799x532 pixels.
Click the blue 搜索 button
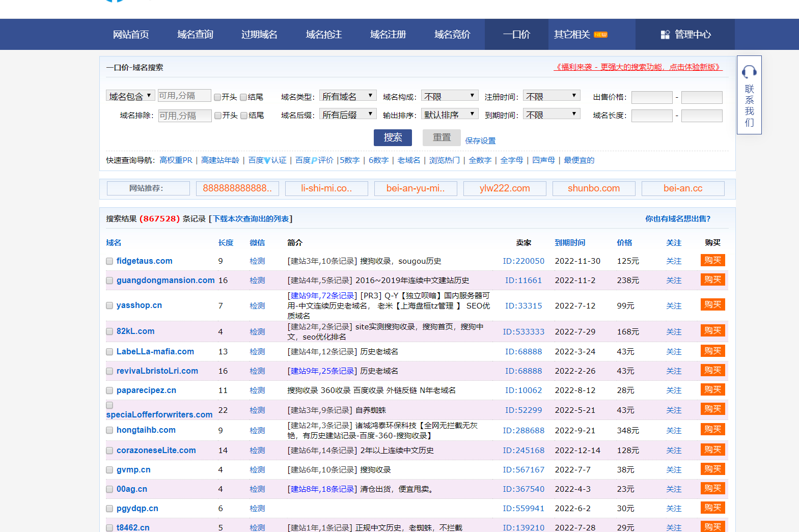point(393,137)
